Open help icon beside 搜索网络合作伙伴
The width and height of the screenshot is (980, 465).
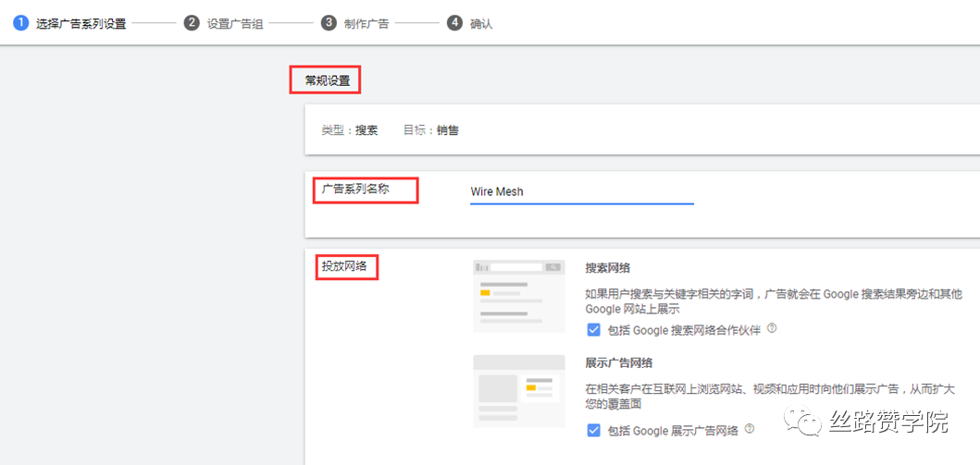(x=771, y=328)
